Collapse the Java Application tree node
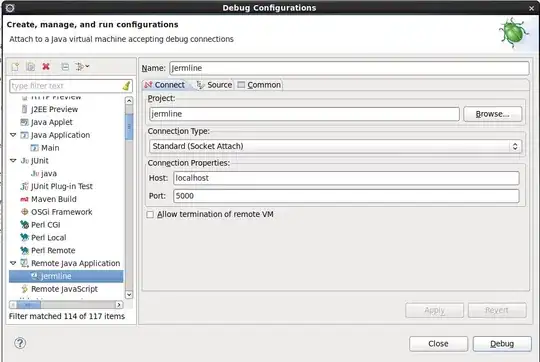The height and width of the screenshot is (362, 540). 13,135
